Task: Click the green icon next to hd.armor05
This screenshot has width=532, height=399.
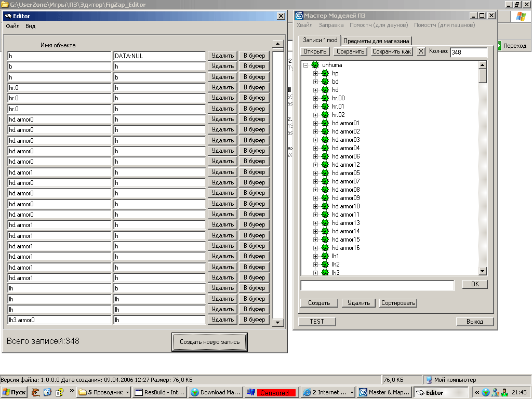Action: pyautogui.click(x=325, y=173)
